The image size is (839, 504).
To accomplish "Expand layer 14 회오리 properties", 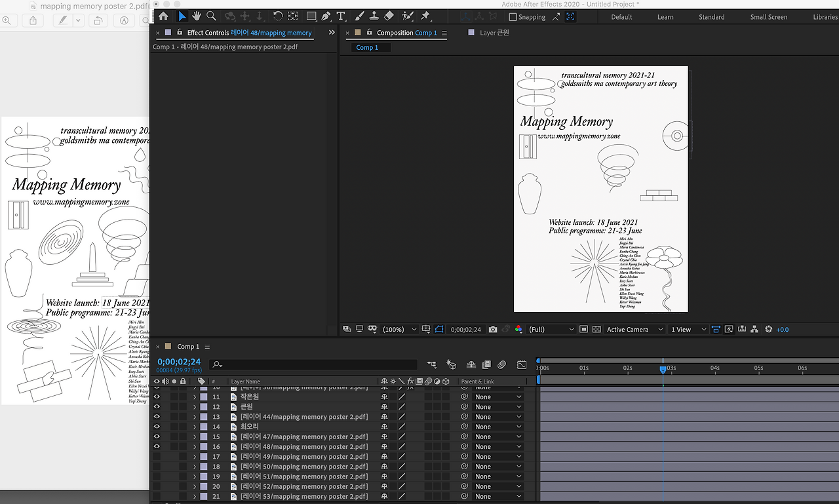I will click(x=195, y=427).
